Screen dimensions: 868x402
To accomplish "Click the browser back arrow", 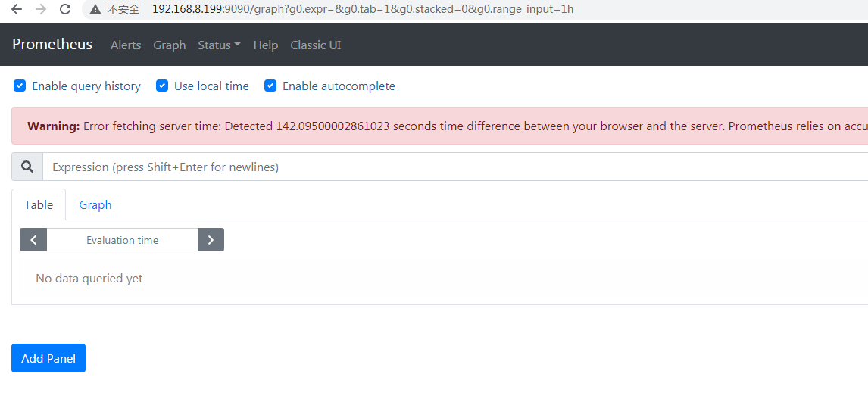I will [17, 9].
